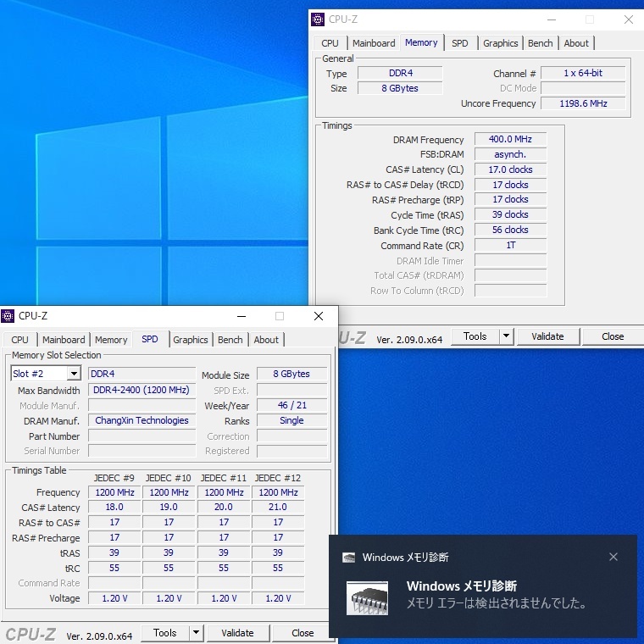Screen dimensions: 644x644
Task: Click the memory chip image in the notification
Action: 368,597
